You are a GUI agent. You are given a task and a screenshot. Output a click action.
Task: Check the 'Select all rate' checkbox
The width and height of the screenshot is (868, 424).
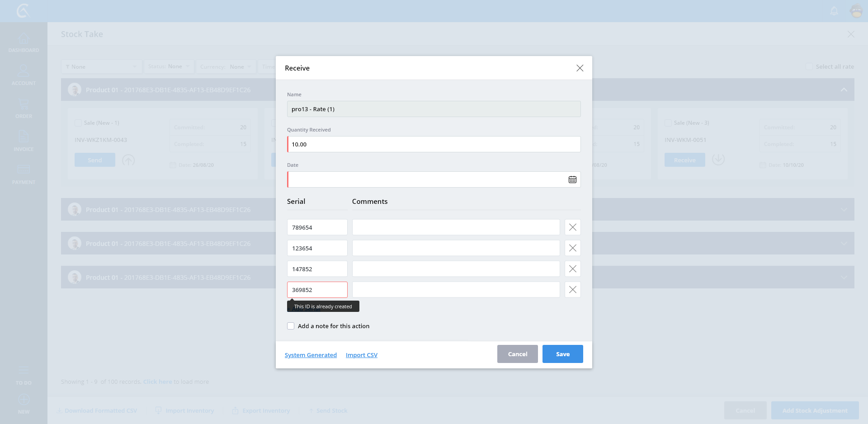(809, 66)
